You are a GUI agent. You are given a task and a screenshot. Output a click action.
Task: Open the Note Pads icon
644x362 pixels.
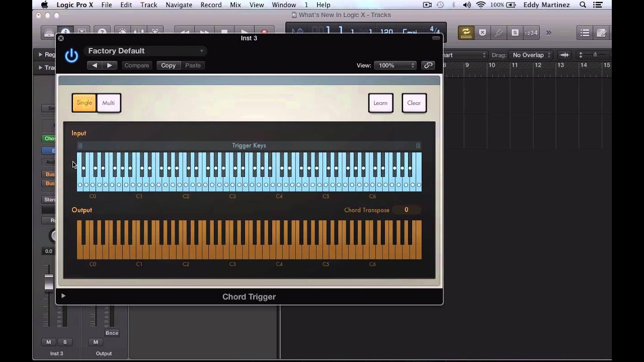pyautogui.click(x=602, y=33)
